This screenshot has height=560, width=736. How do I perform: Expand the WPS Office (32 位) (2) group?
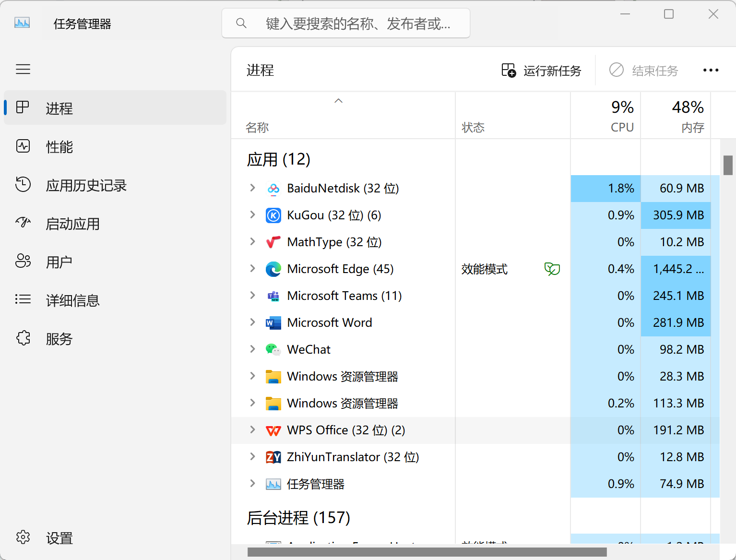pos(252,429)
